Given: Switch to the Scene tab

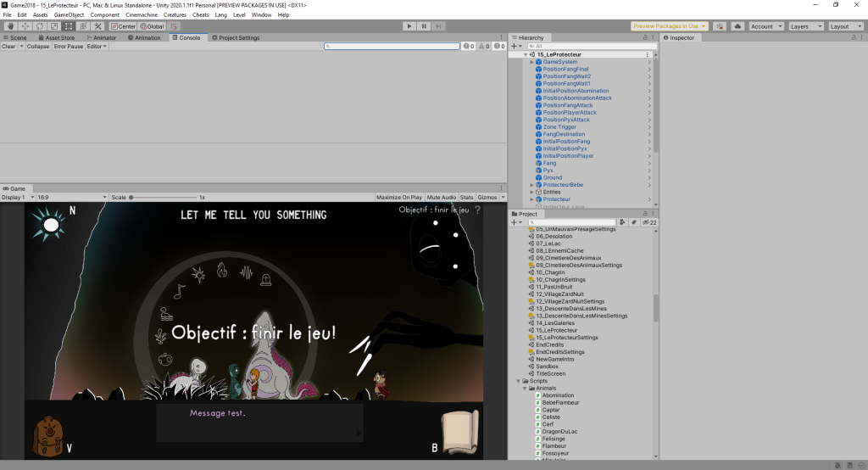Looking at the screenshot, I should coord(15,37).
